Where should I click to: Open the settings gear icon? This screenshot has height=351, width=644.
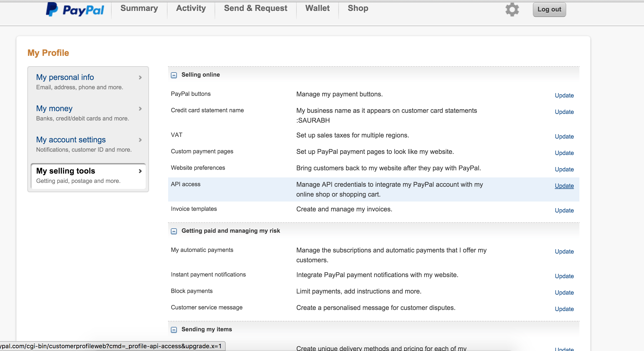512,10
